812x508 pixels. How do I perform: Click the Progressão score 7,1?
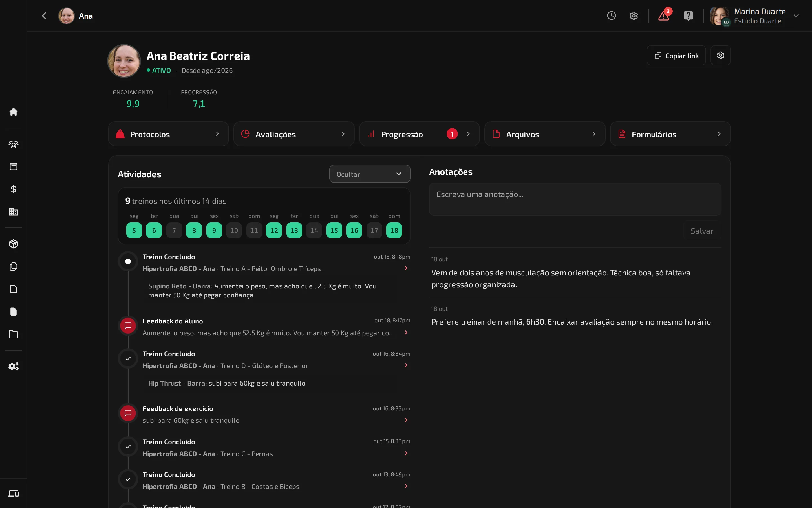pyautogui.click(x=199, y=104)
